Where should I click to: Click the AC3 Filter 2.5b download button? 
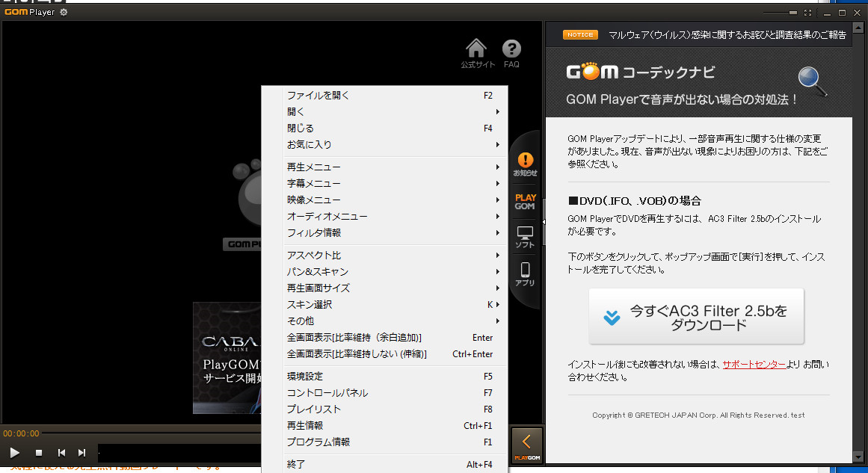(x=696, y=317)
